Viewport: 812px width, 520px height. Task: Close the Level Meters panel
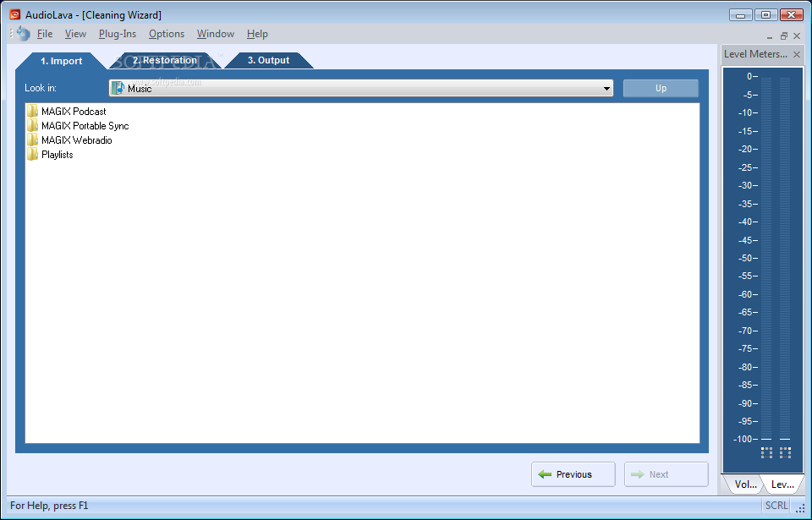pos(797,54)
